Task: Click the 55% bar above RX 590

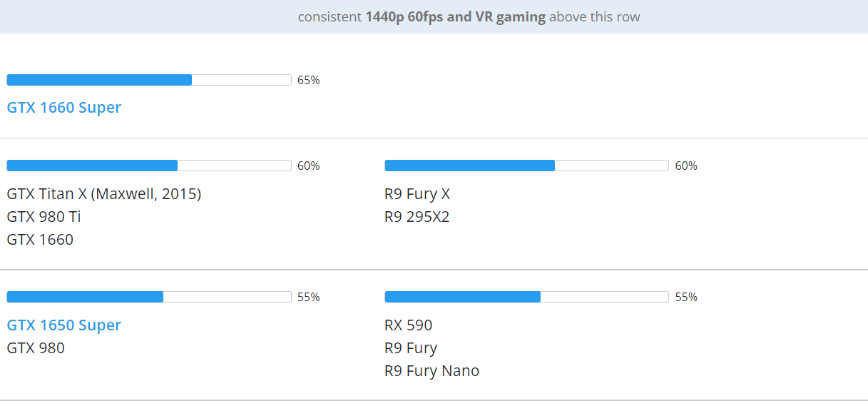Action: [x=526, y=297]
